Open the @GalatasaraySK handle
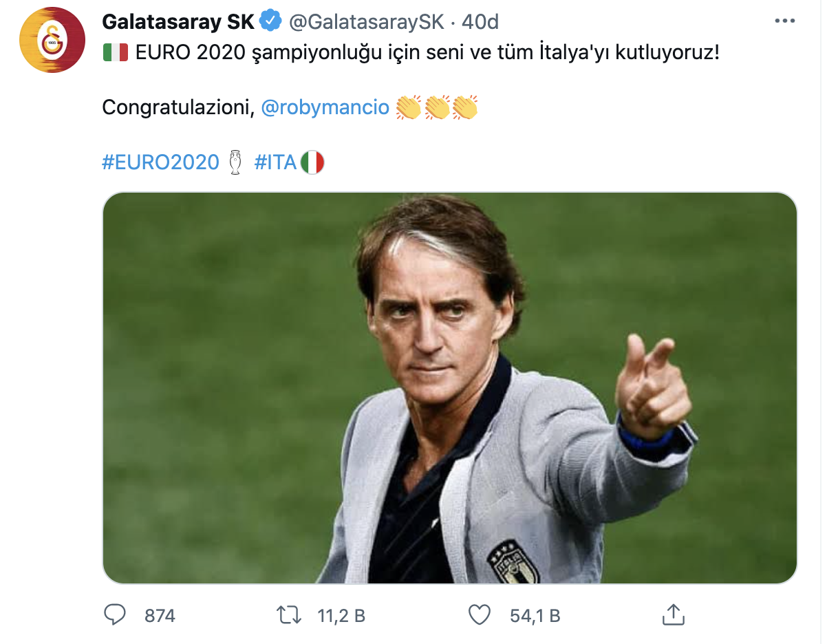Image resolution: width=838 pixels, height=644 pixels. pos(366,22)
